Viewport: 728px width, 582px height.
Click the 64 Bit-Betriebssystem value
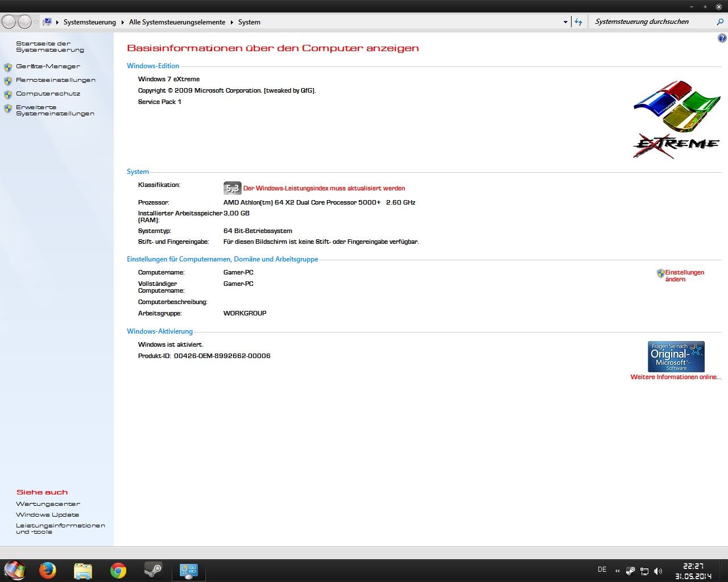[258, 231]
